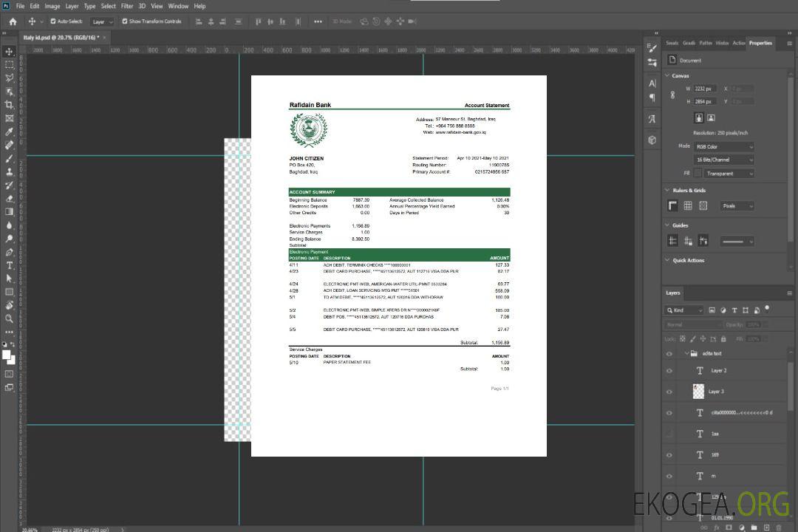Open the Pixels ruler units dropdown
This screenshot has width=798, height=532.
tap(737, 206)
